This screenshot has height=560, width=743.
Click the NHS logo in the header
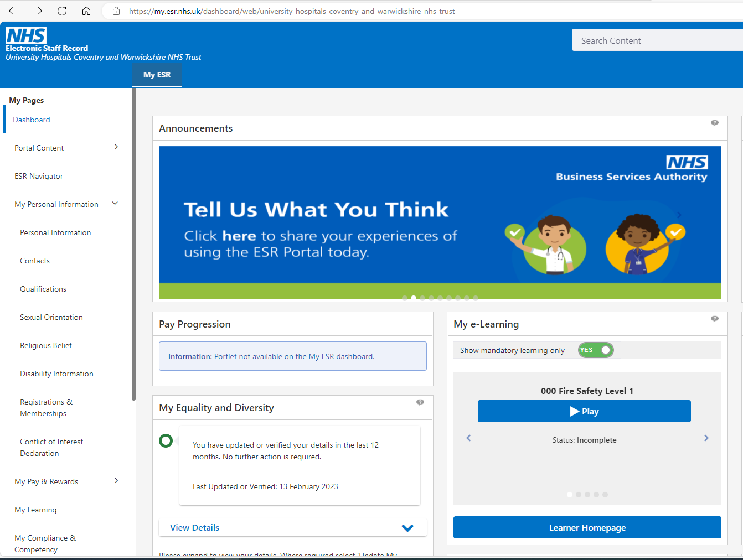click(x=26, y=35)
